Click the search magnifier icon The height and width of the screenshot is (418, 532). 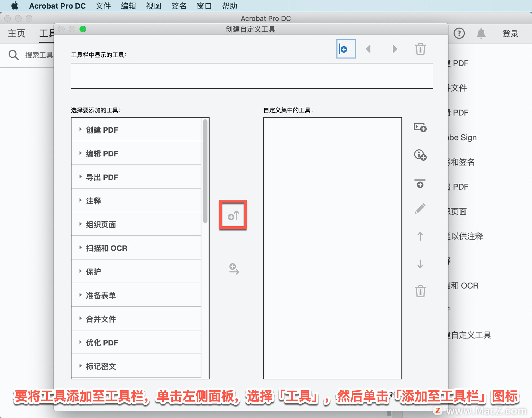pos(13,55)
